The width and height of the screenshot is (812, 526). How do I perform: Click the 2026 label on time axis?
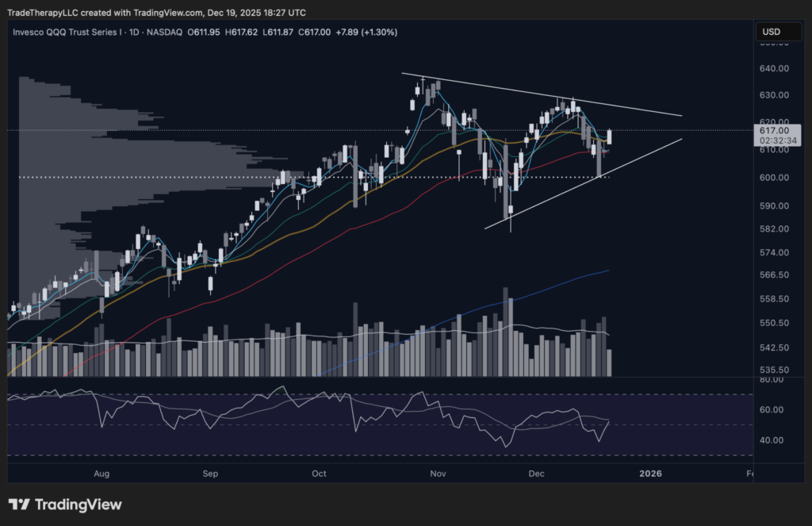650,474
